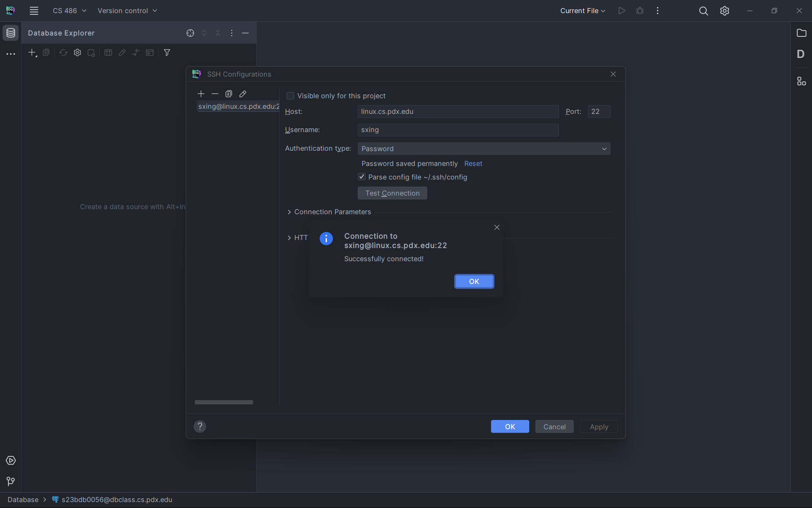Screen dimensions: 812x508
Task: Open data source properties gear icon
Action: 77,52
